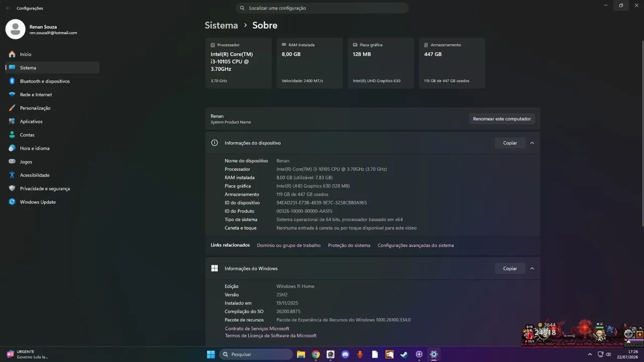644x362 pixels.
Task: Open Proteção do sistema link
Action: click(349, 245)
